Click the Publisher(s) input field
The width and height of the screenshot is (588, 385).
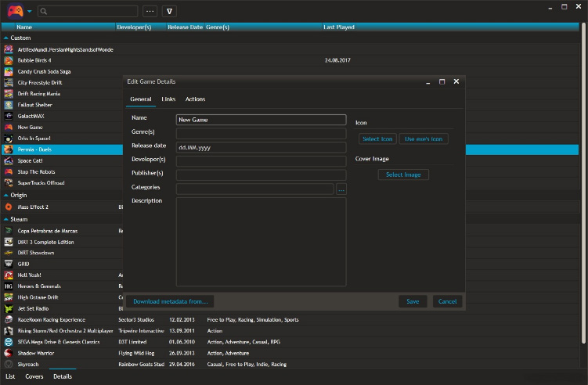pos(261,175)
